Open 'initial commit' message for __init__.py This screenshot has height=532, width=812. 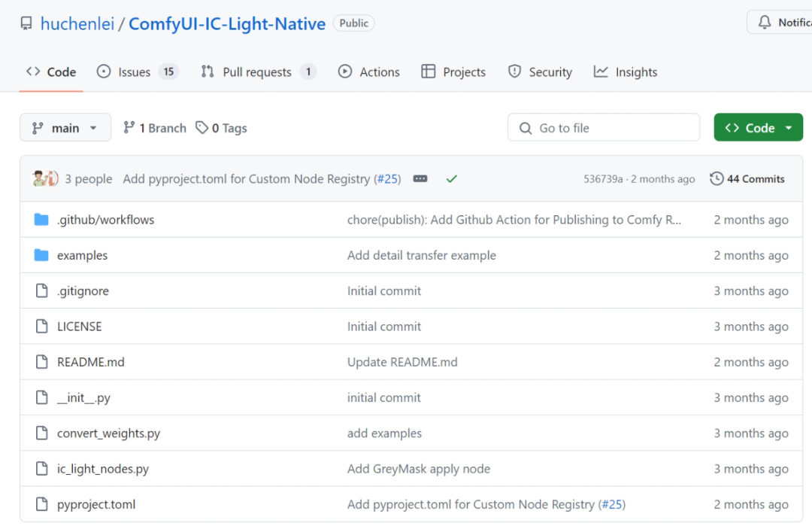click(383, 398)
